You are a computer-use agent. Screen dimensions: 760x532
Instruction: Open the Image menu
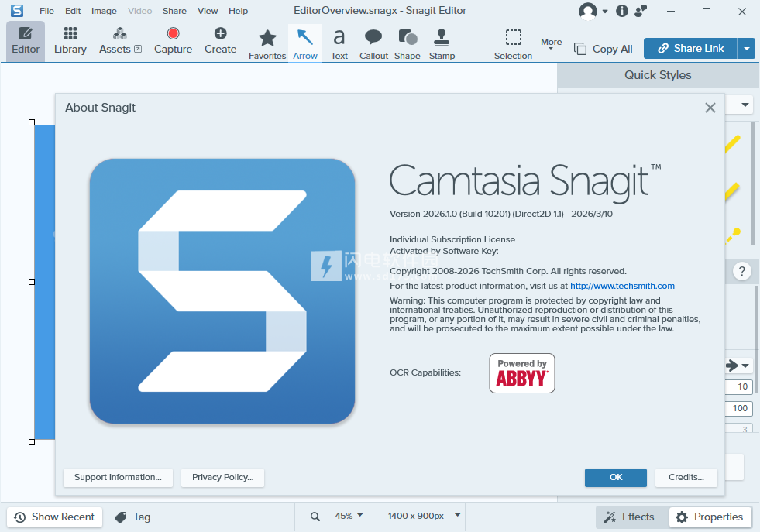tap(104, 11)
